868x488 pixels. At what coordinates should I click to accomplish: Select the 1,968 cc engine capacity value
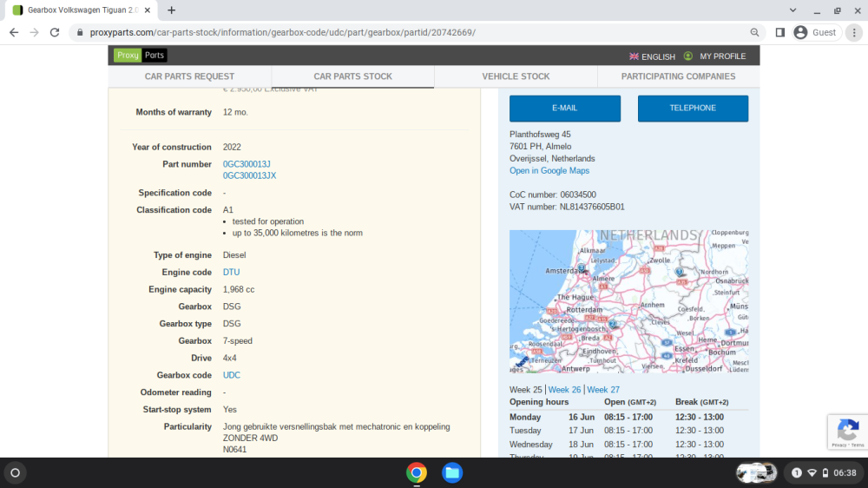(239, 289)
